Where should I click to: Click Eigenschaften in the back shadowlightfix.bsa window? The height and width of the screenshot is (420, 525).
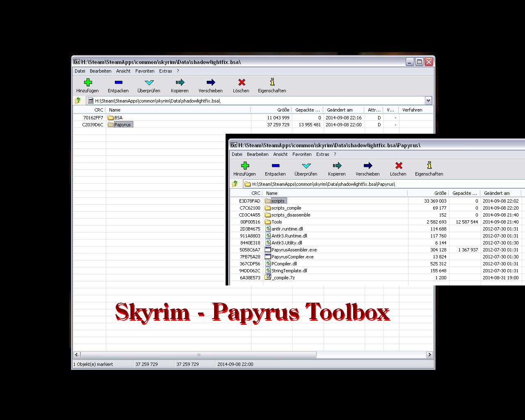(x=272, y=86)
